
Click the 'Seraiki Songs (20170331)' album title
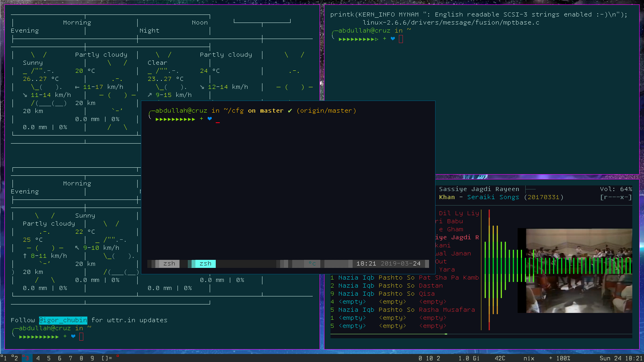click(515, 197)
